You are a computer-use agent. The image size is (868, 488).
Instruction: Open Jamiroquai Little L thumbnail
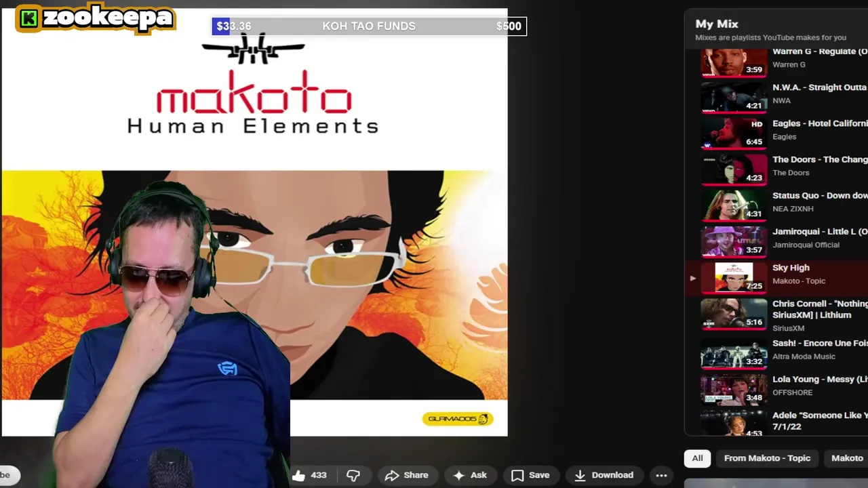734,241
